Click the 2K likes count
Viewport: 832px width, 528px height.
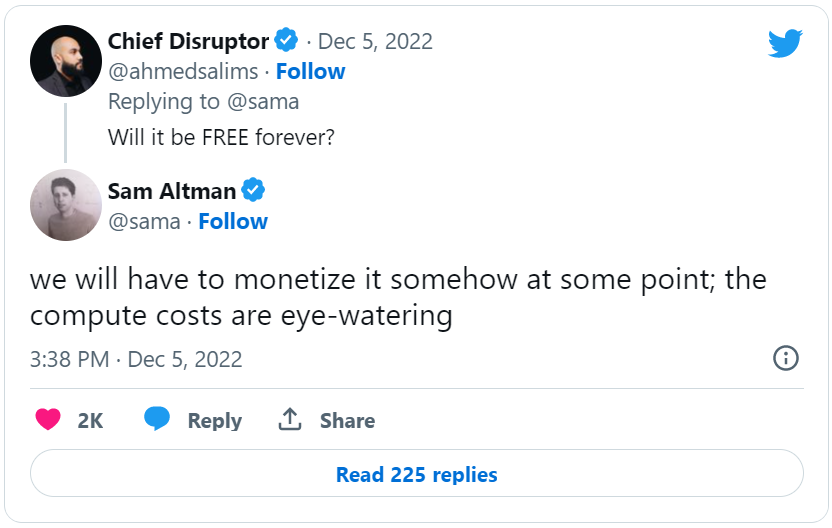pyautogui.click(x=90, y=421)
